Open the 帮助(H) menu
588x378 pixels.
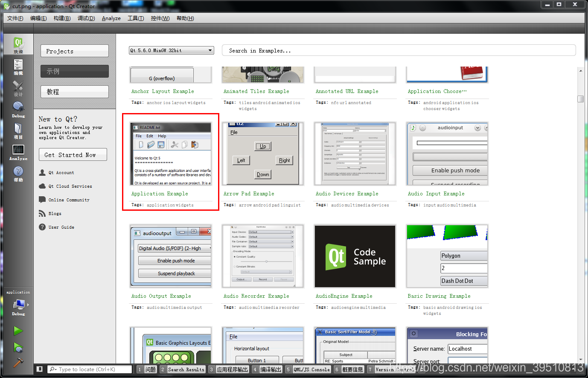pos(185,18)
